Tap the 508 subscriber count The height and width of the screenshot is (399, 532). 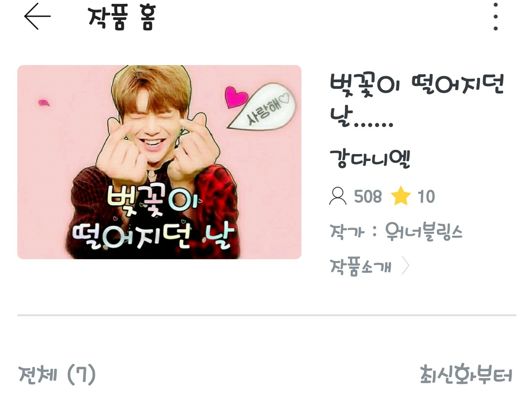pyautogui.click(x=368, y=196)
